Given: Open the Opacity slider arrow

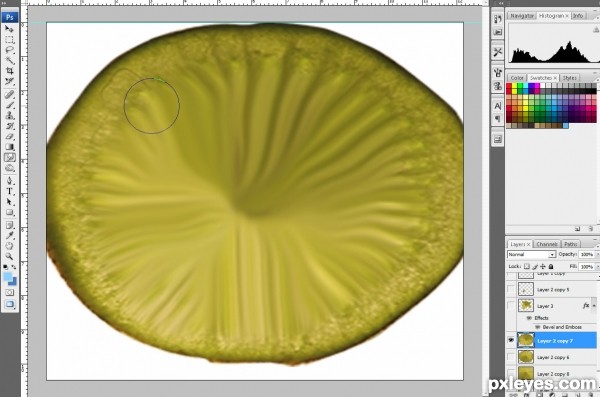Looking at the screenshot, I should [597, 255].
